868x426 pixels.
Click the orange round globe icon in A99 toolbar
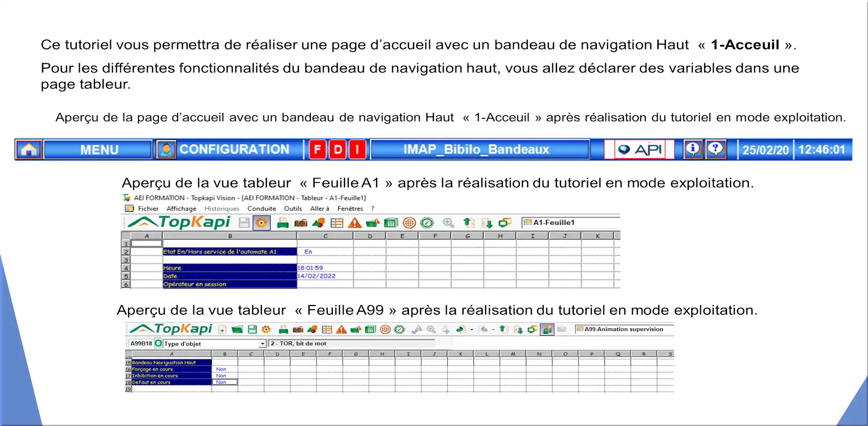[x=385, y=330]
